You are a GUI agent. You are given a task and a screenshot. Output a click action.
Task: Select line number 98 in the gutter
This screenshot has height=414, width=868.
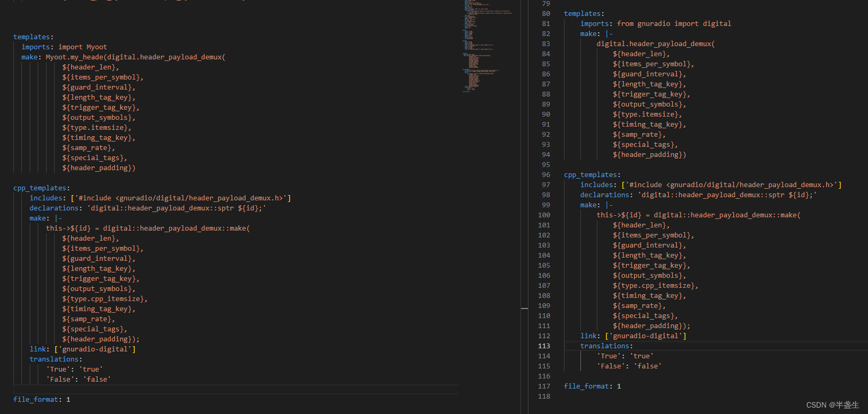pos(546,195)
